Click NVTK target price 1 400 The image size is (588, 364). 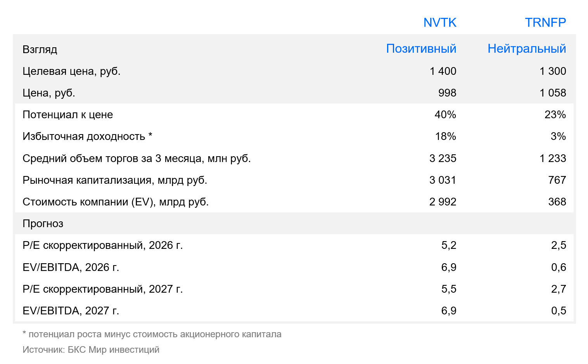click(443, 71)
